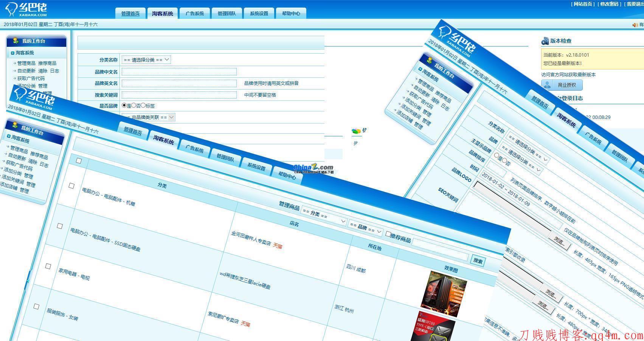Open 管理首页 tab in the tilted brand form window
The height and width of the screenshot is (341, 644).
[x=540, y=102]
